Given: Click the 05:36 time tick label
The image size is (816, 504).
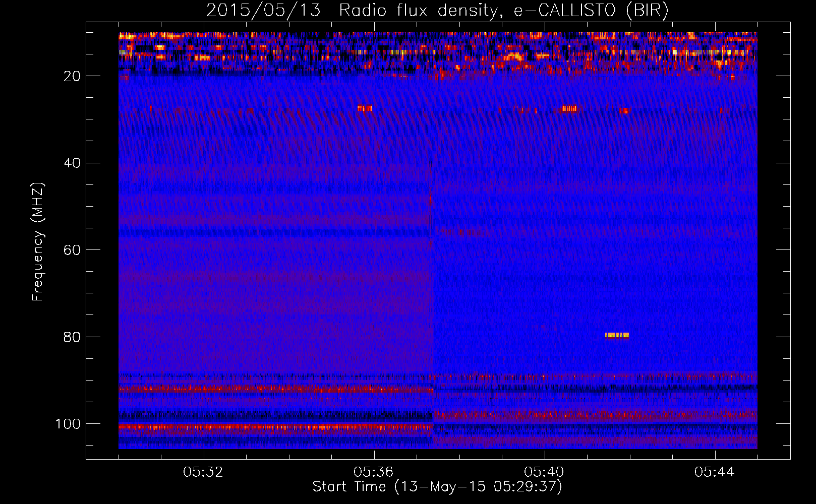Looking at the screenshot, I should point(374,472).
